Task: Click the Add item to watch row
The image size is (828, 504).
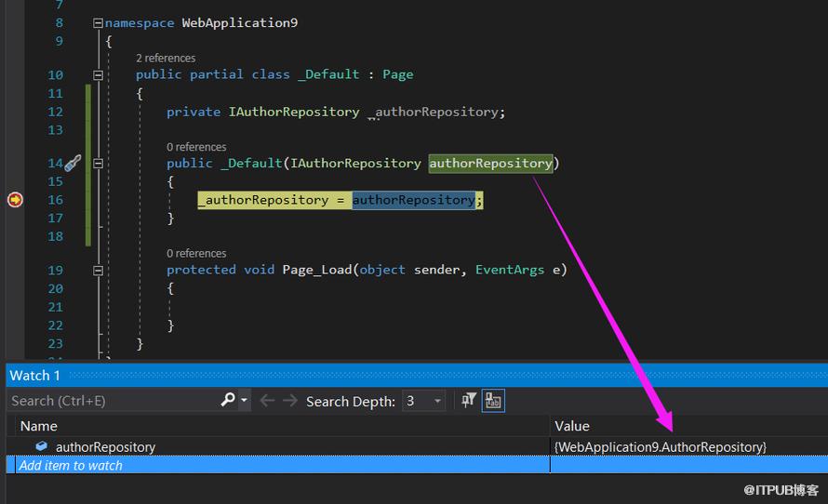Action: [417, 465]
